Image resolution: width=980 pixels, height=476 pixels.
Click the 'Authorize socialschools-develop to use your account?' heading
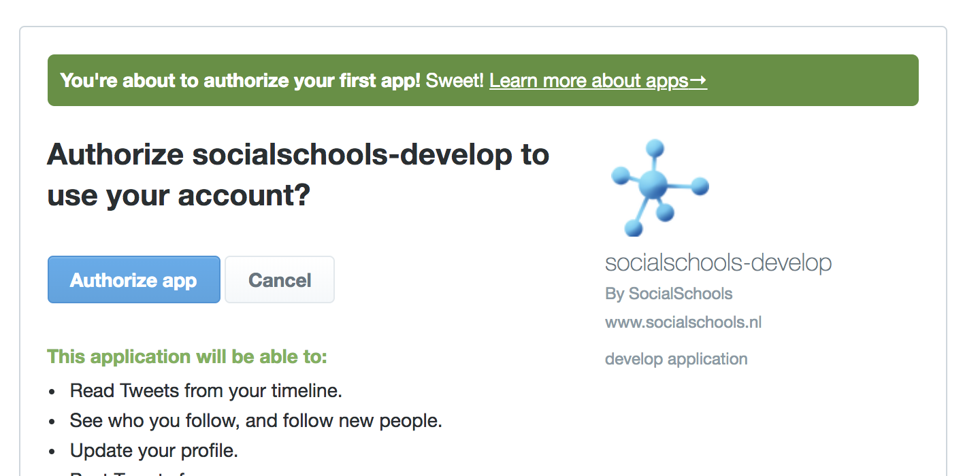pyautogui.click(x=298, y=175)
